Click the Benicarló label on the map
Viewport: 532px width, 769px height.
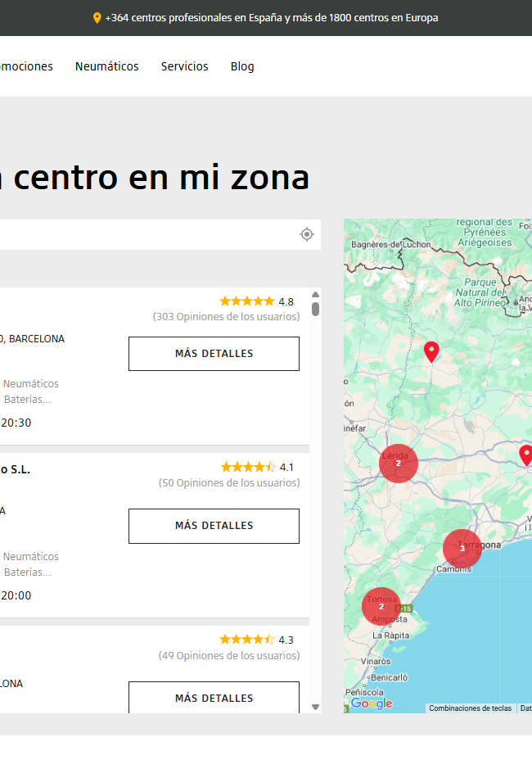click(x=390, y=677)
